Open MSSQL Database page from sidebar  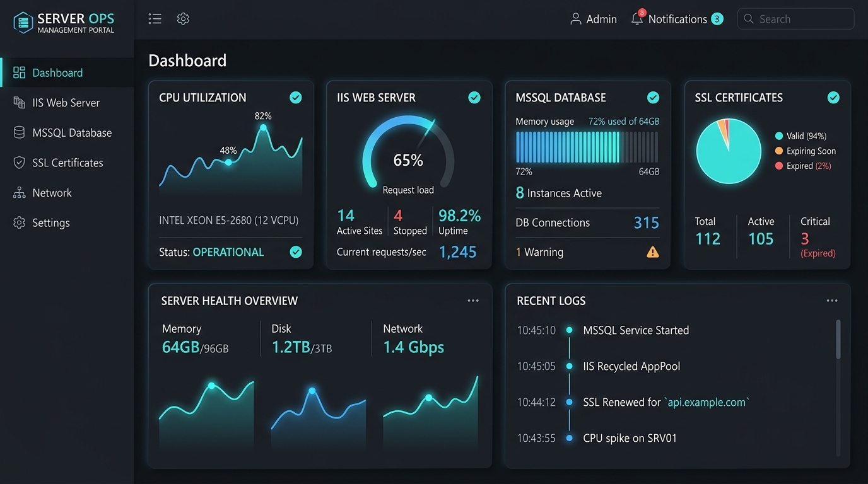click(x=67, y=132)
